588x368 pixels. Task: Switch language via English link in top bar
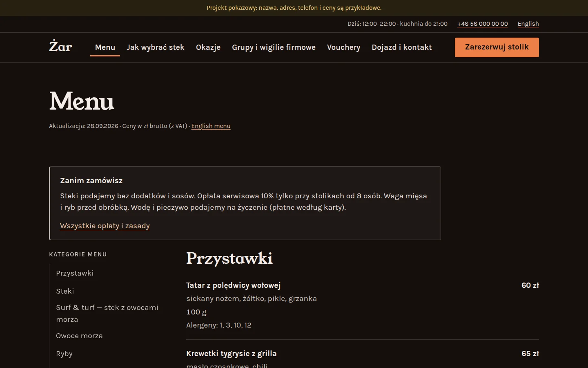pos(528,24)
